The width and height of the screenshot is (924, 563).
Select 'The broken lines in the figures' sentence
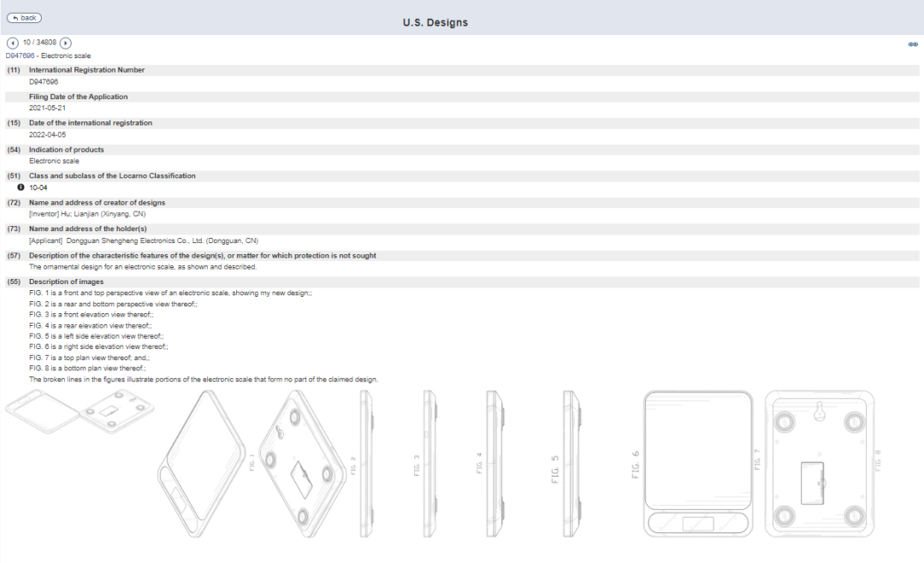click(204, 380)
